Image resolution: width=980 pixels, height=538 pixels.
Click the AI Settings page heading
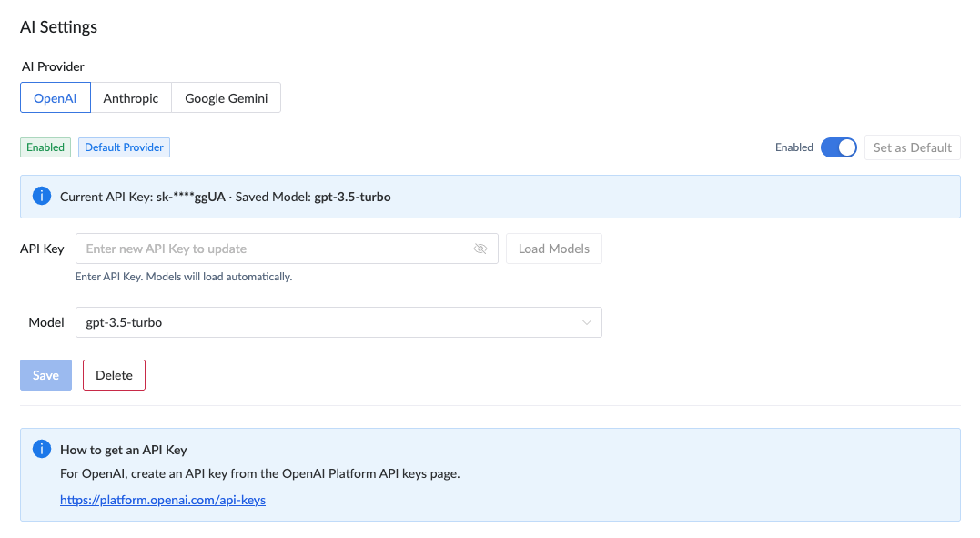pyautogui.click(x=59, y=27)
